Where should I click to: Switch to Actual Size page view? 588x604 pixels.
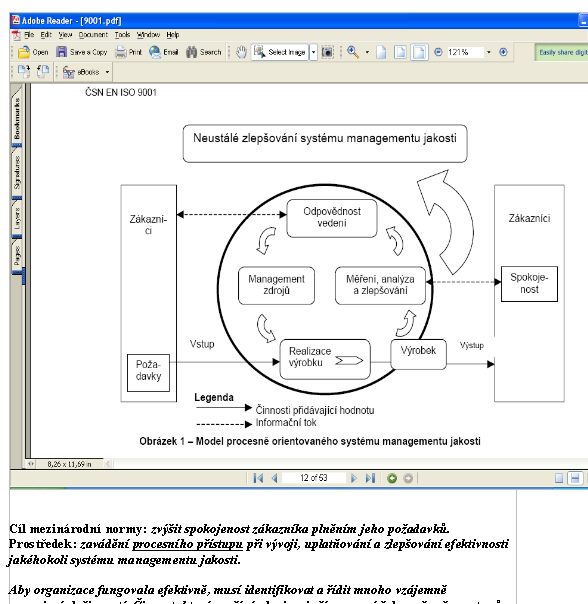[x=381, y=52]
